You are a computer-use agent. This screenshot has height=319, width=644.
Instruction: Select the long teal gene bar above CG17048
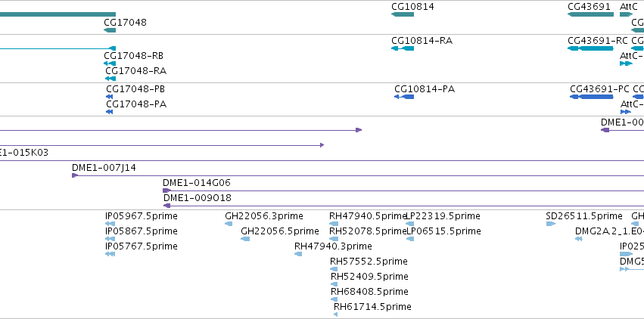58,14
